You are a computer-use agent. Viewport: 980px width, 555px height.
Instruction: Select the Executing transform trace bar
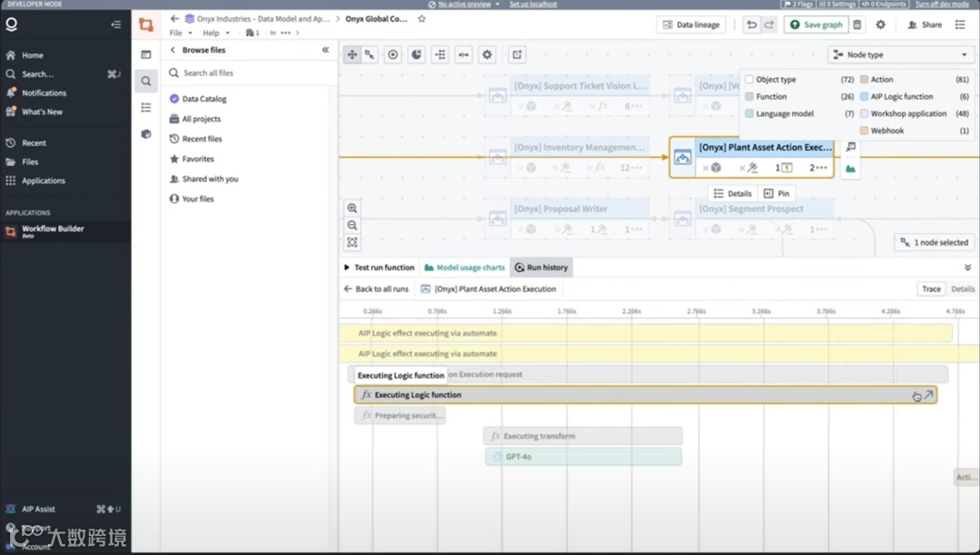583,436
